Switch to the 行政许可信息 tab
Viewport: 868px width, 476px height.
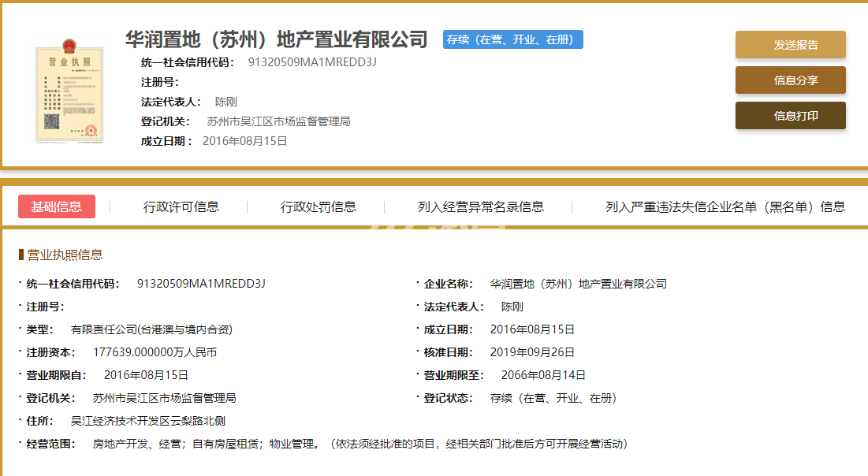181,207
